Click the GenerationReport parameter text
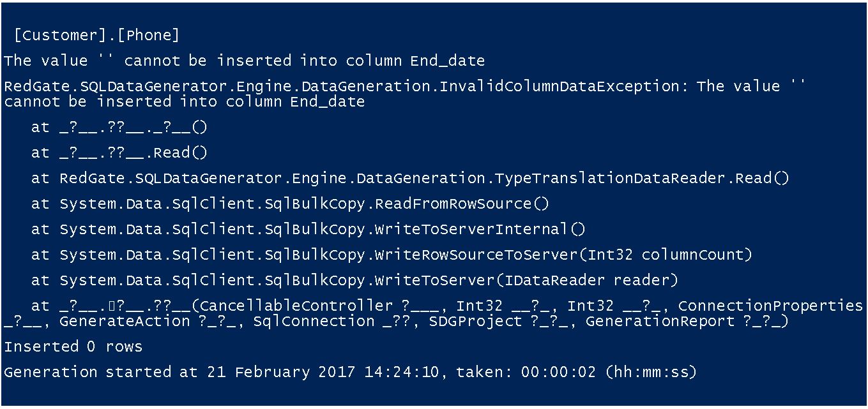 (660, 322)
